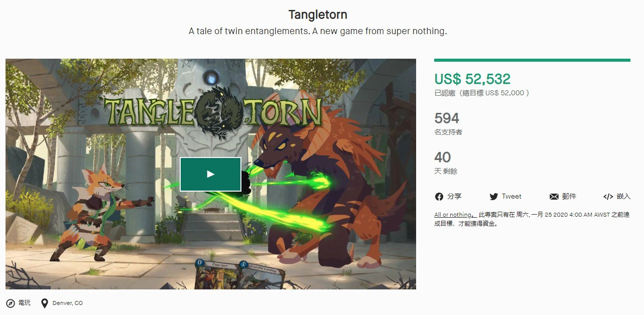Screen dimensions: 644x315
Task: Open the 嵌入 embed option
Action: click(623, 197)
